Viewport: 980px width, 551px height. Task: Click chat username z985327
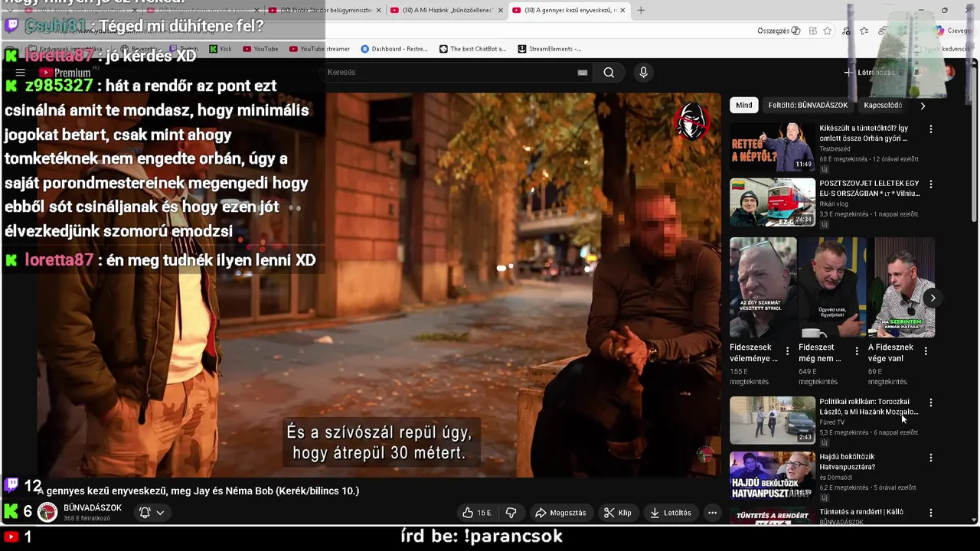coord(58,86)
